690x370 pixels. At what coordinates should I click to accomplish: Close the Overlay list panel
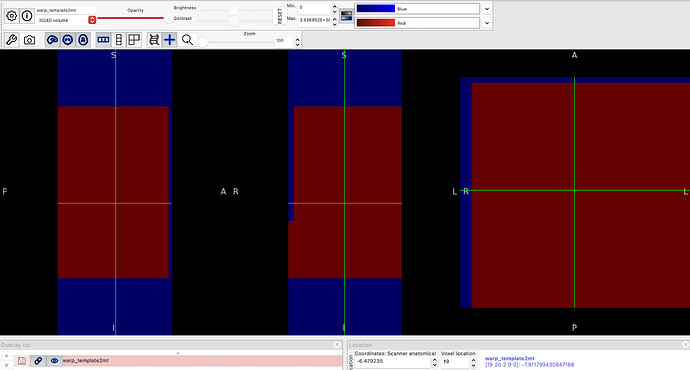click(337, 344)
